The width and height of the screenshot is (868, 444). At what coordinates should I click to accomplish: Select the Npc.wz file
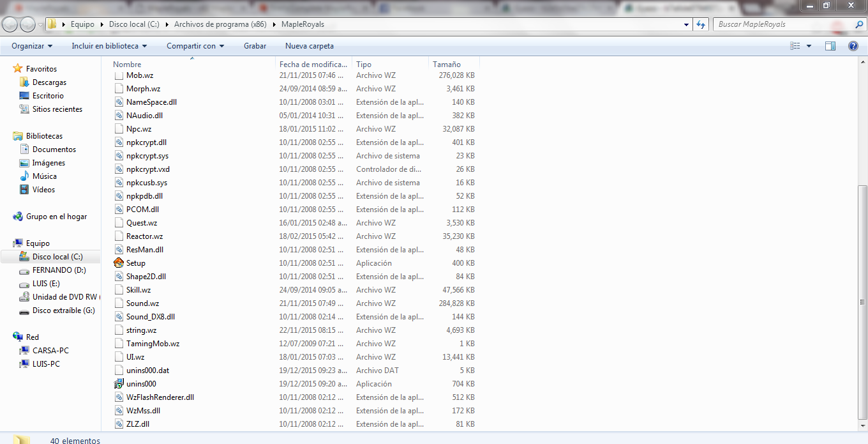pyautogui.click(x=138, y=129)
